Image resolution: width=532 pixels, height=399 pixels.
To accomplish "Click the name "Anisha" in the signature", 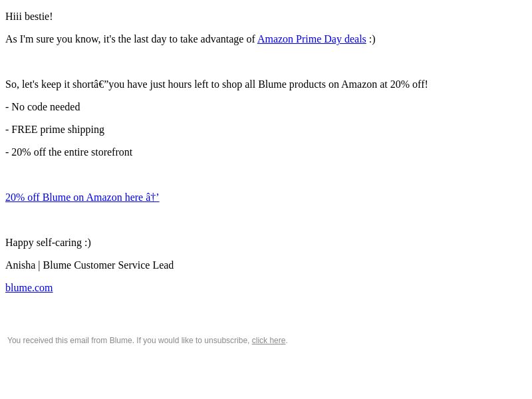I will (21, 265).
